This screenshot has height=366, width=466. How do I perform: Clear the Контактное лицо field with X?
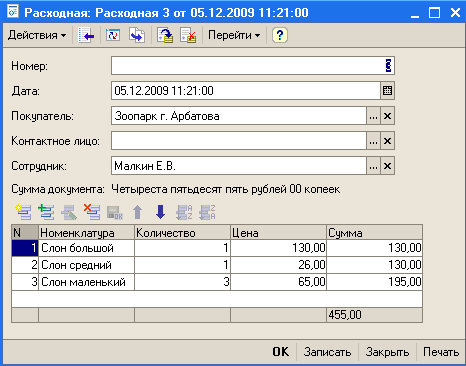coord(387,141)
